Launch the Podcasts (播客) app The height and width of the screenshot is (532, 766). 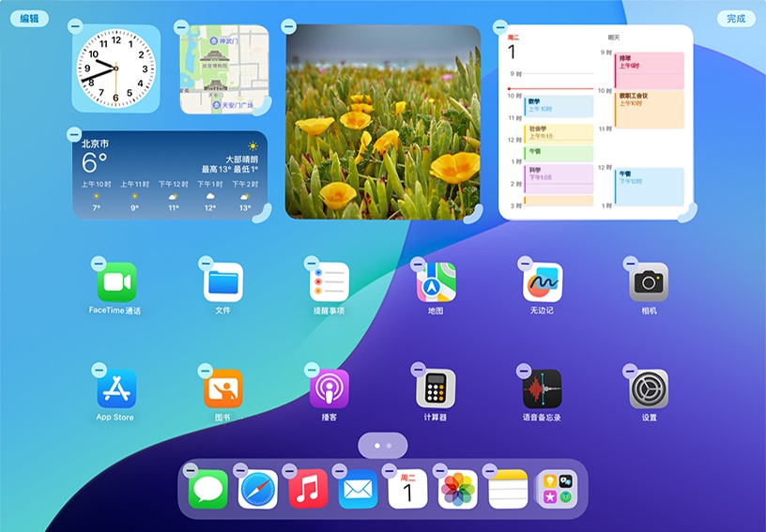[329, 388]
